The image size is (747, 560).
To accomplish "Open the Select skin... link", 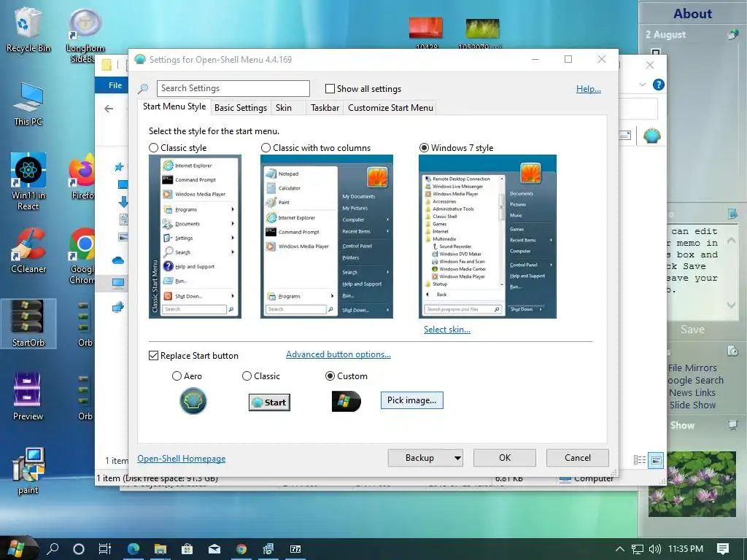I will 447,330.
